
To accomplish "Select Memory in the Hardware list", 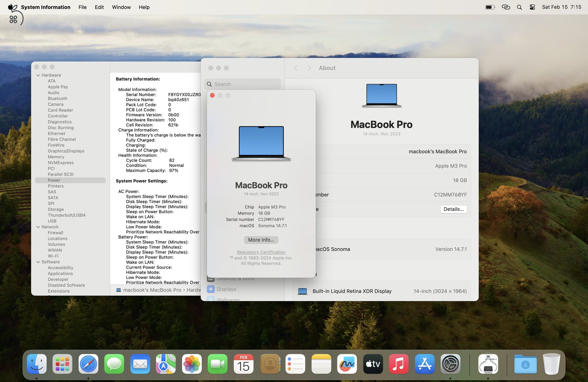I will (56, 157).
